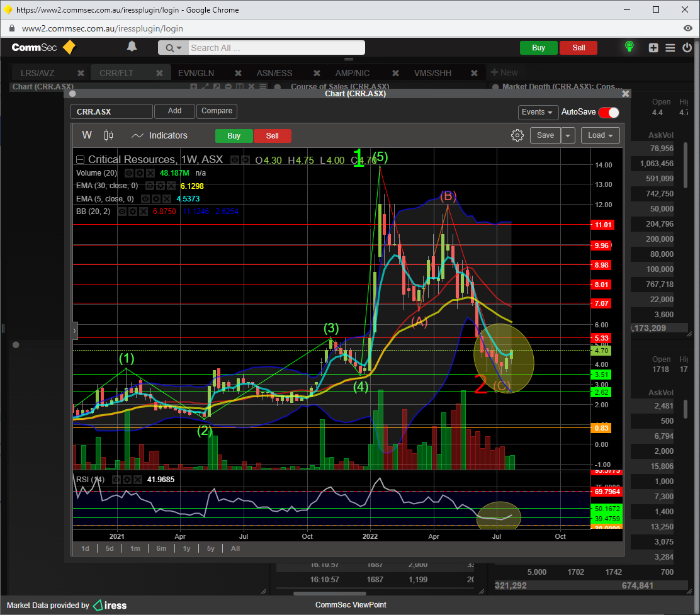Collapse the Critical Resources legend
Viewport: 700px width, 615px height.
[x=80, y=160]
